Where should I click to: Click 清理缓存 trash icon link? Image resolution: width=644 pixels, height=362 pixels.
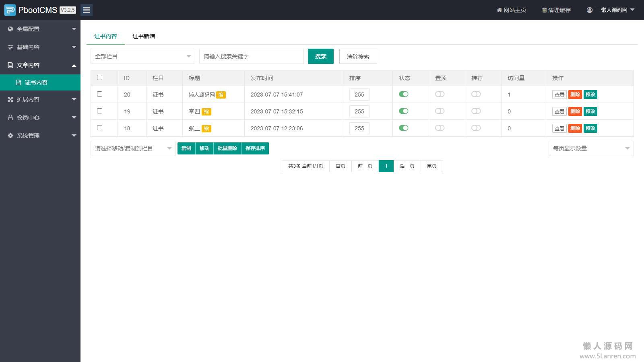pyautogui.click(x=556, y=10)
